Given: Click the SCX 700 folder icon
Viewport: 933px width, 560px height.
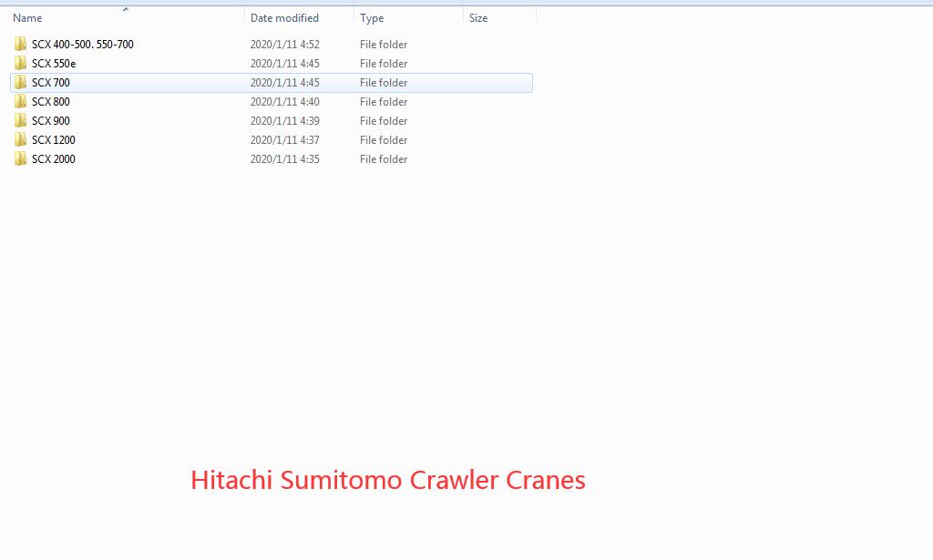Looking at the screenshot, I should tap(20, 82).
